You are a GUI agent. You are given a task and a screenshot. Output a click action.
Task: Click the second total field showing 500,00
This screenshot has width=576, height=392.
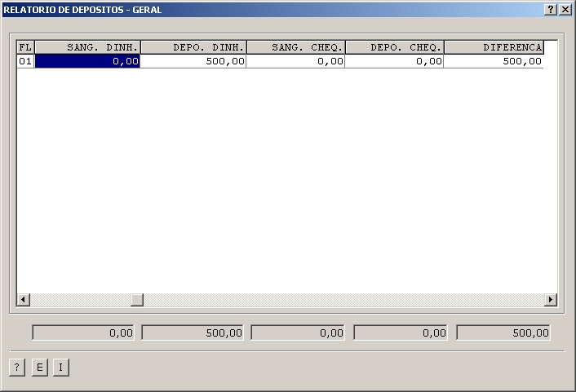[x=193, y=333]
